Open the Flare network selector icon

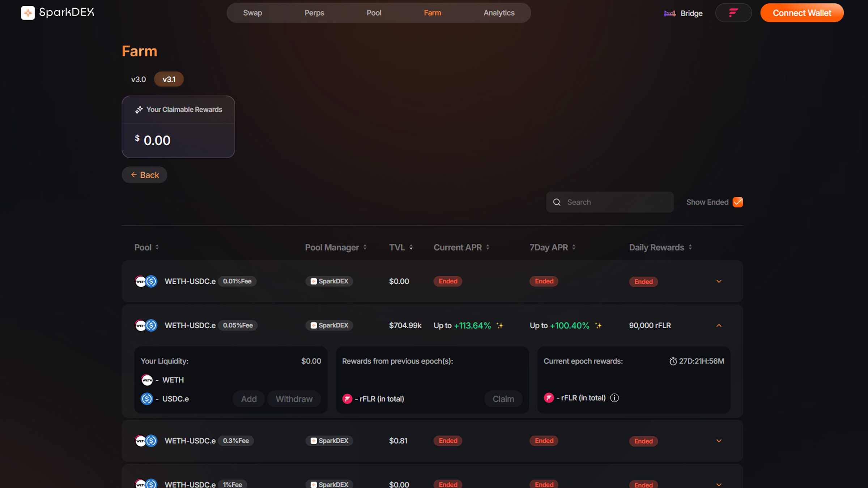point(733,13)
